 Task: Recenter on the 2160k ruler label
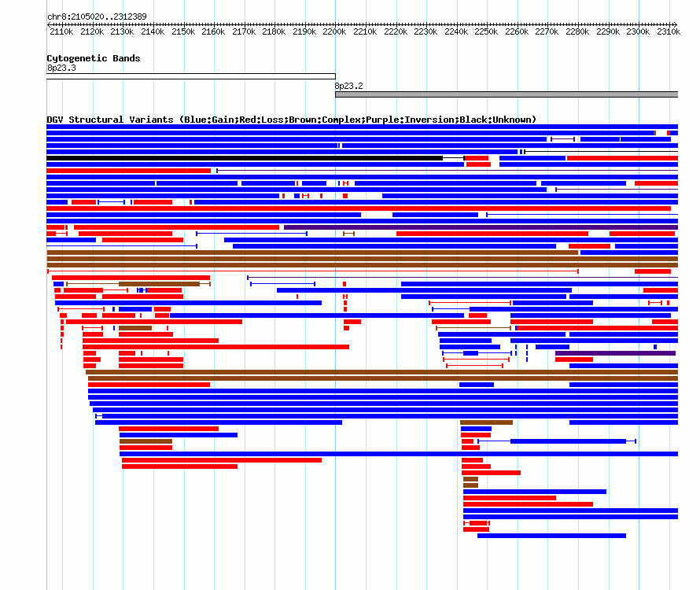(x=213, y=31)
